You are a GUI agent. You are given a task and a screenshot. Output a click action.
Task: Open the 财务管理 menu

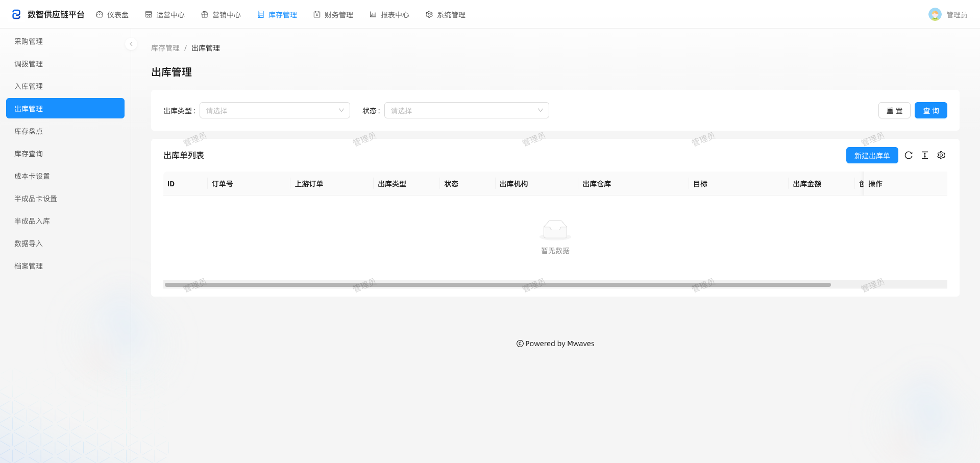(333, 15)
